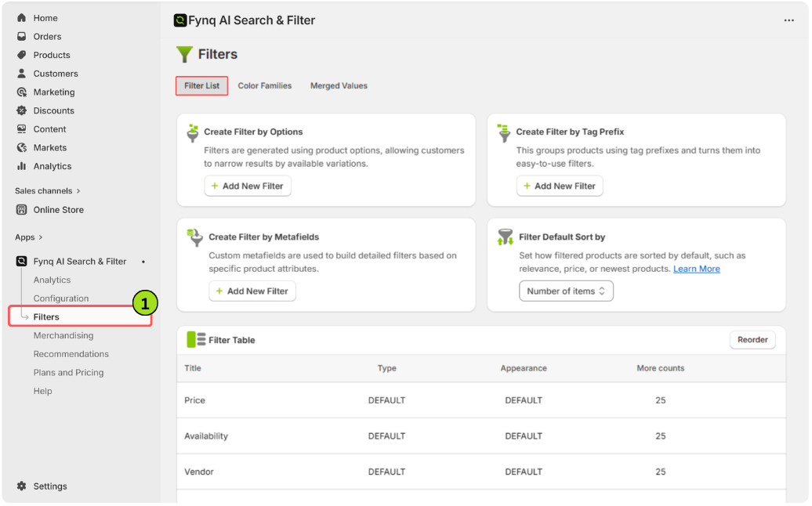
Task: Click the Reorder button
Action: coord(753,341)
